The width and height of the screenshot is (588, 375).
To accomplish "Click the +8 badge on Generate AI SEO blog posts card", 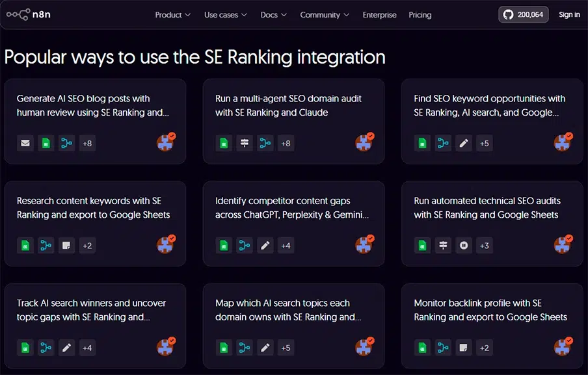I will point(87,143).
